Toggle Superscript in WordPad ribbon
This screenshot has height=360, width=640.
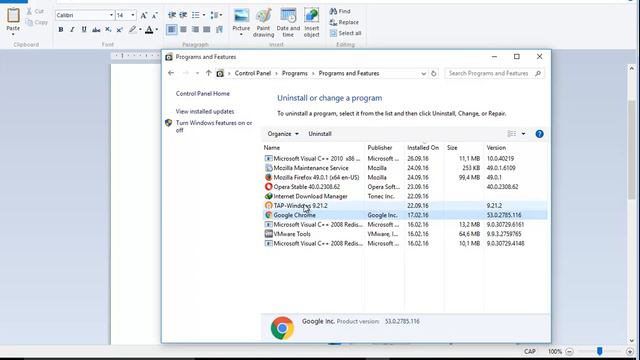point(120,29)
